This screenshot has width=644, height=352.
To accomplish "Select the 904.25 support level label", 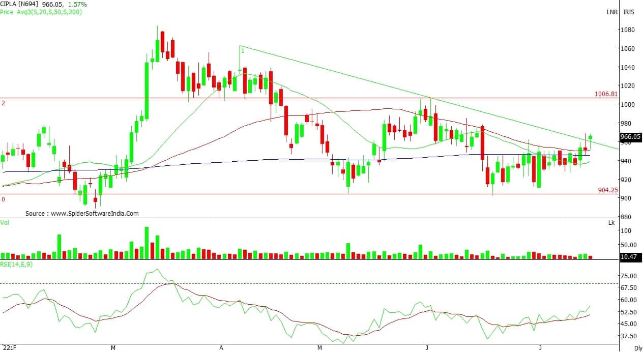I will (x=607, y=190).
